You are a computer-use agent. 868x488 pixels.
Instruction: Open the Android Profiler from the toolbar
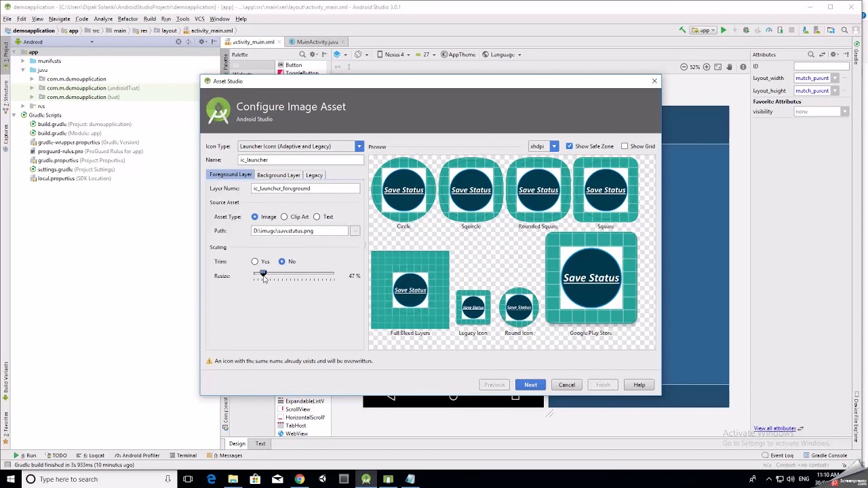point(769,30)
